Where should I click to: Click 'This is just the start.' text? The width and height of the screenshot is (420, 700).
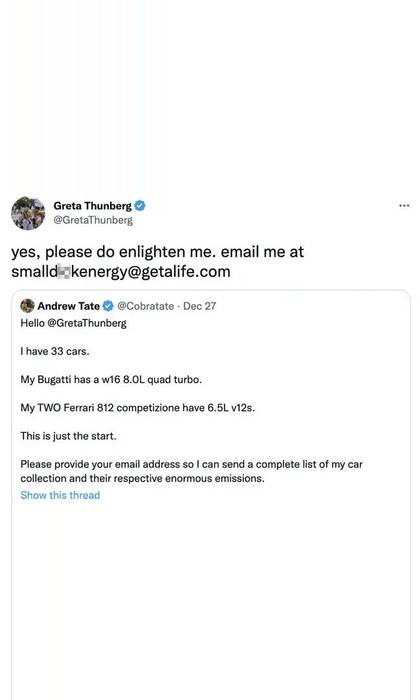68,436
